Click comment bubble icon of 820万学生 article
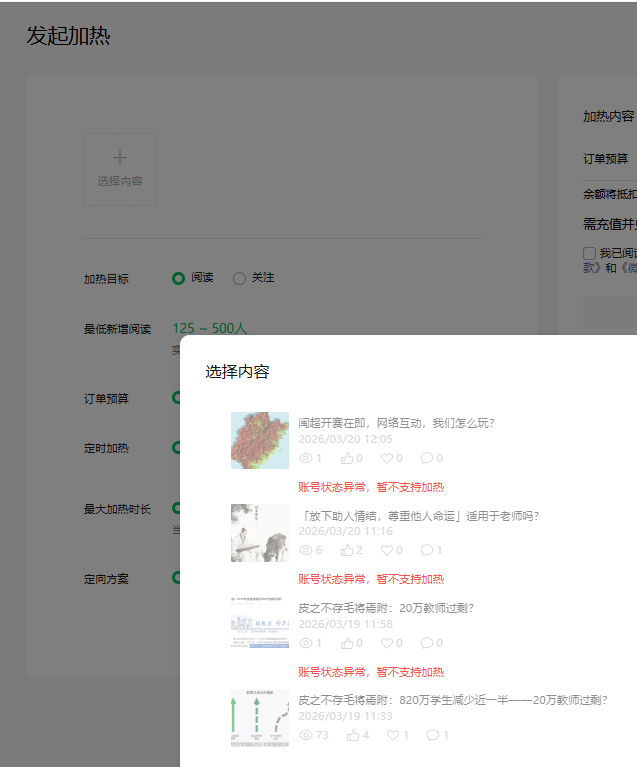 [x=432, y=735]
